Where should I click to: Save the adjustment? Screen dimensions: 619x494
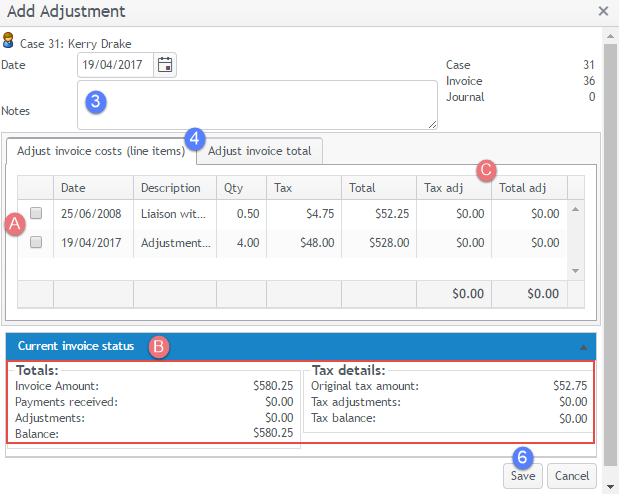pos(522,476)
